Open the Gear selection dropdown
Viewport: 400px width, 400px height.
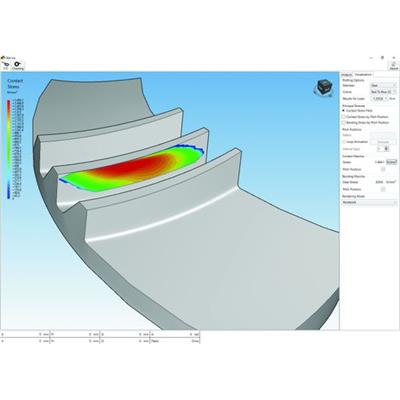point(383,86)
